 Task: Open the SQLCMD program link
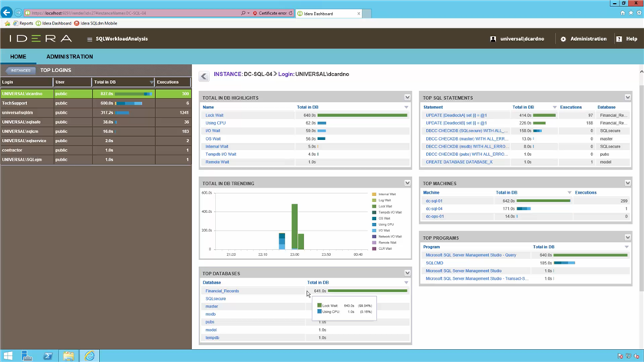pos(434,263)
